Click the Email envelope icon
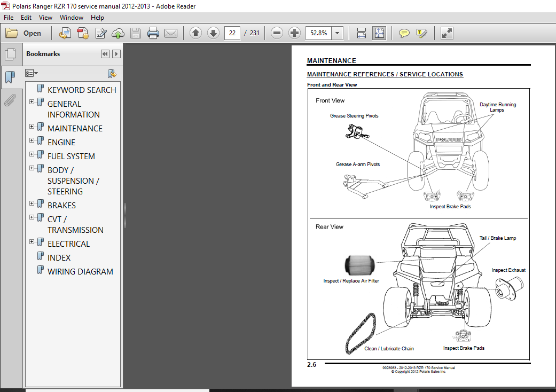The height and width of the screenshot is (392, 556). pos(171,33)
